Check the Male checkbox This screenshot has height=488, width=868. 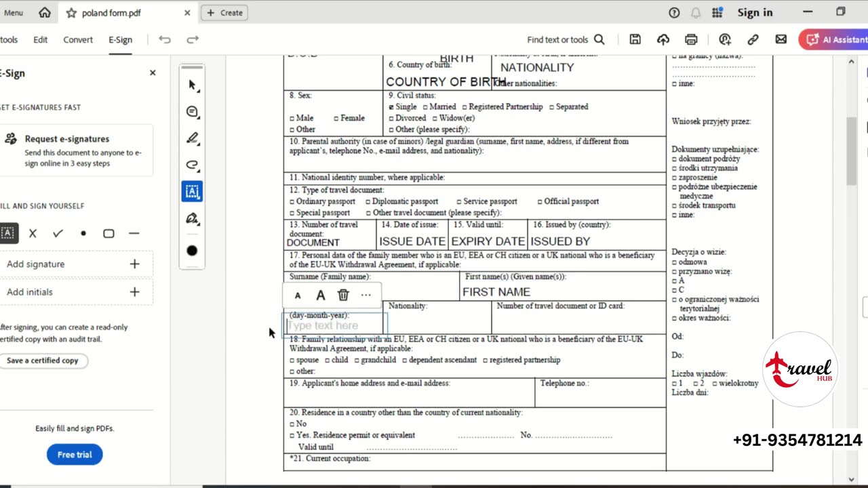click(292, 119)
